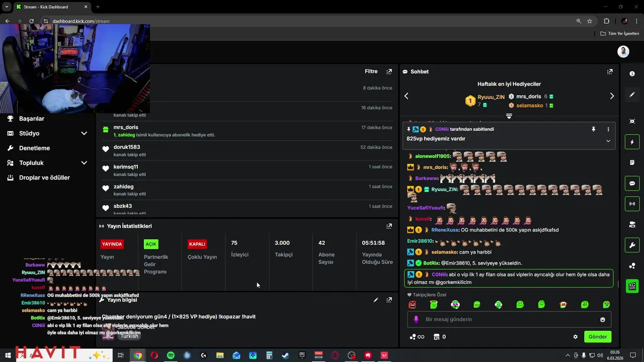The height and width of the screenshot is (362, 644).
Task: Open Spotify from the taskbar
Action: point(171,355)
